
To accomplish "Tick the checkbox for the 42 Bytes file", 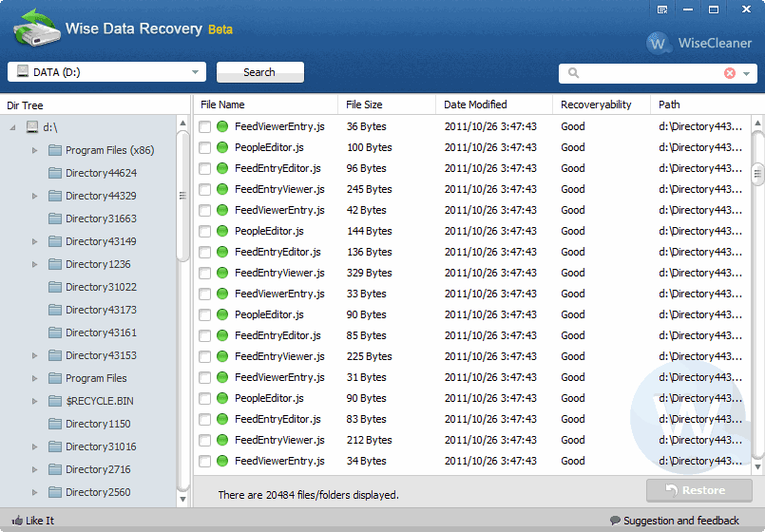I will (x=205, y=210).
